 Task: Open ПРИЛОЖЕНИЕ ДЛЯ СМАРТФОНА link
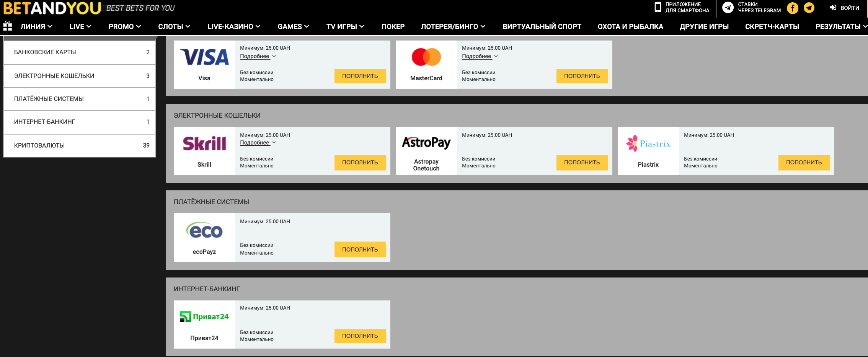tap(687, 8)
